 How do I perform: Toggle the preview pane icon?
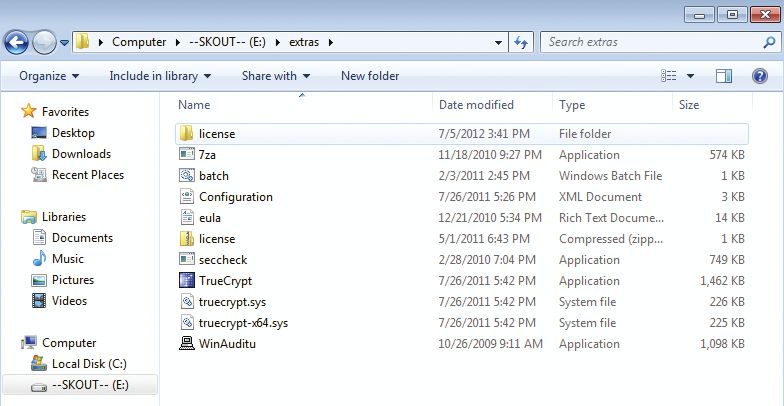[x=724, y=76]
